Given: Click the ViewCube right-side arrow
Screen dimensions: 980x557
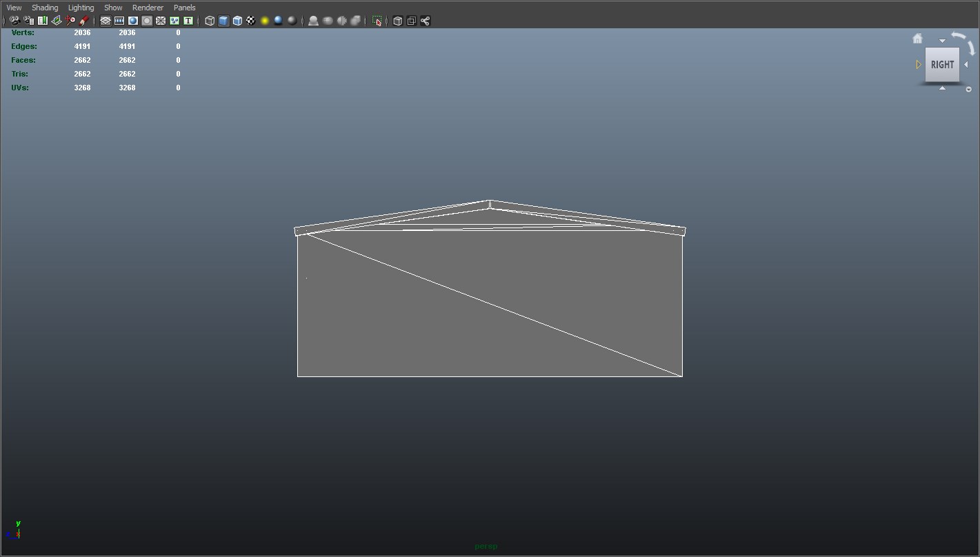Looking at the screenshot, I should click(966, 65).
